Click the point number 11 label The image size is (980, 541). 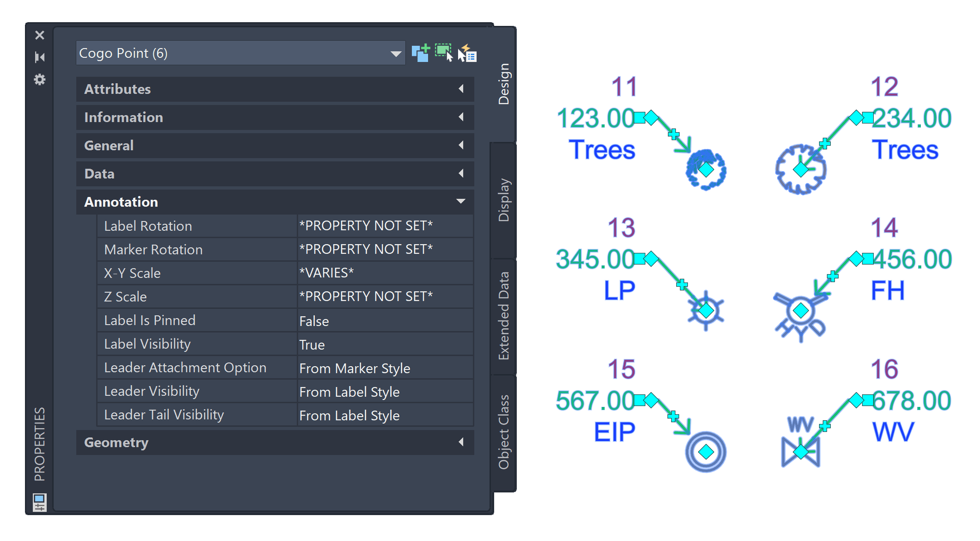(625, 86)
